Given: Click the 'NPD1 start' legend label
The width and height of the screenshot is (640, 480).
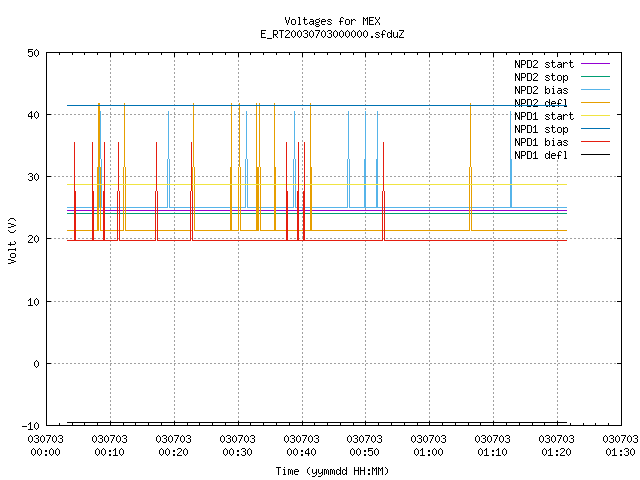Looking at the screenshot, I should point(544,116).
